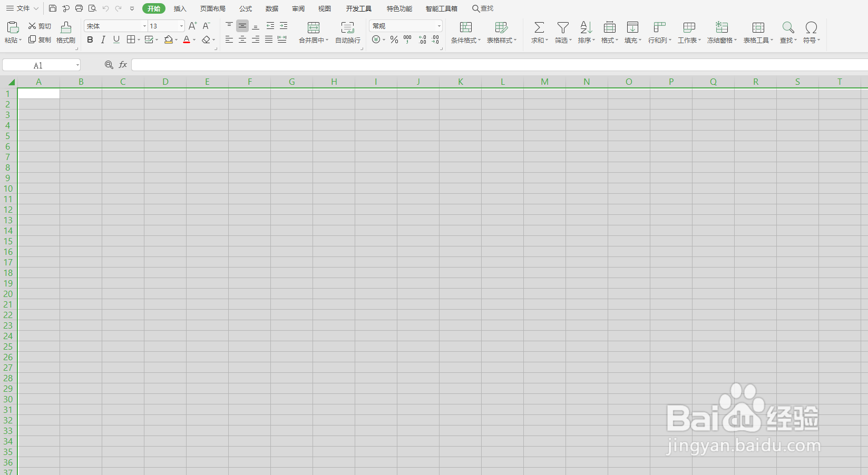This screenshot has width=868, height=475.
Task: Open the 特色功能 tab
Action: 399,8
